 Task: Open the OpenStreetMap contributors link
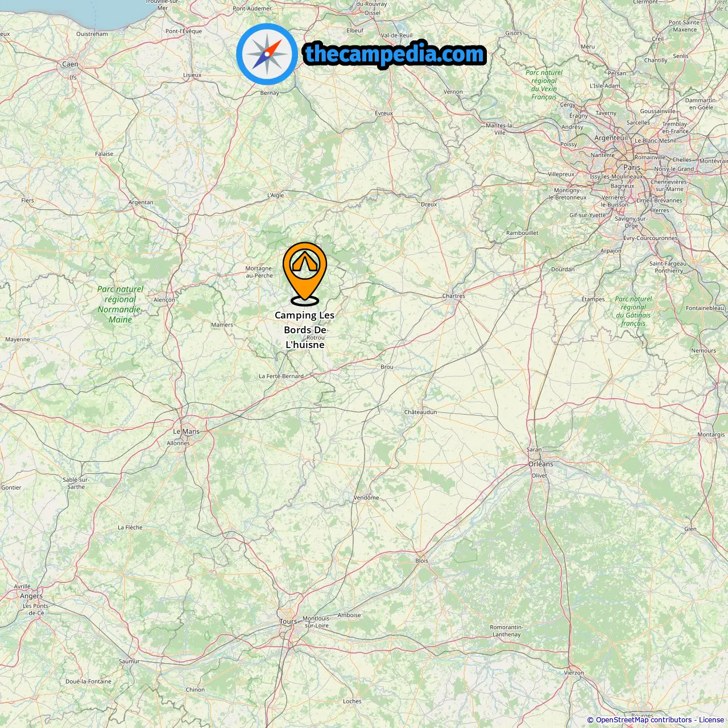(x=644, y=720)
